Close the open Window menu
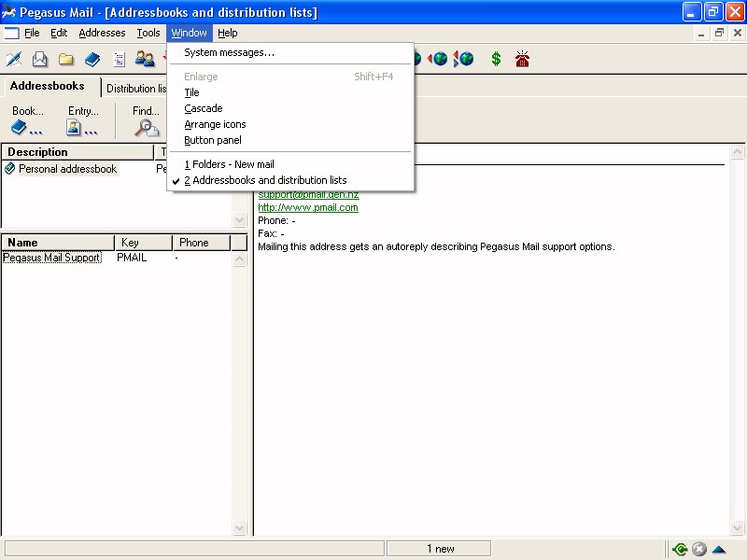Image resolution: width=747 pixels, height=560 pixels. pyautogui.click(x=190, y=33)
